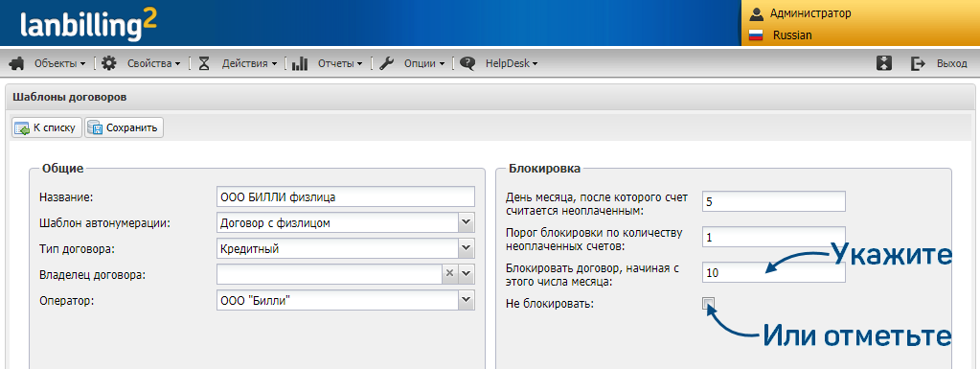Open the Свойства menu
The width and height of the screenshot is (980, 369).
(x=153, y=63)
